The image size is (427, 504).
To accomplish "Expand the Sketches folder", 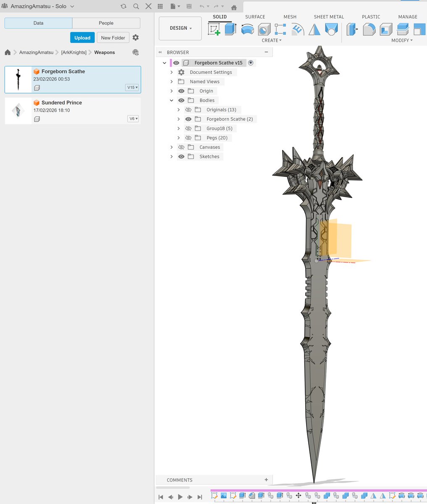I will click(x=171, y=157).
